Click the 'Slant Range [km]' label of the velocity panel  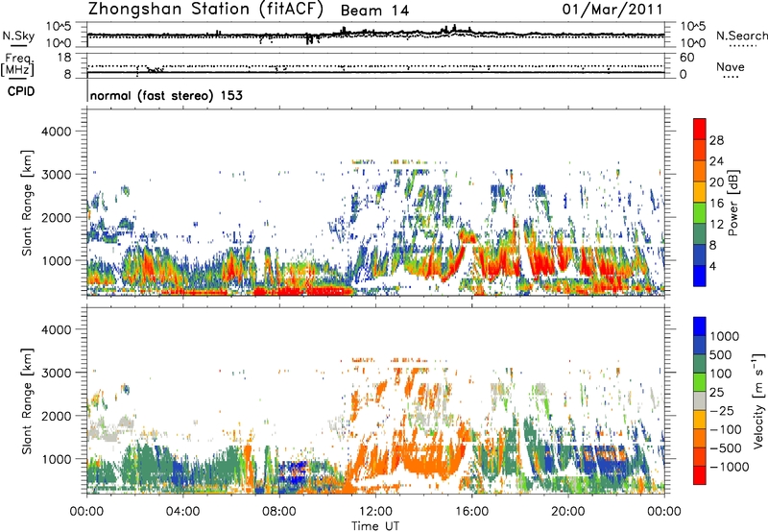click(x=27, y=400)
